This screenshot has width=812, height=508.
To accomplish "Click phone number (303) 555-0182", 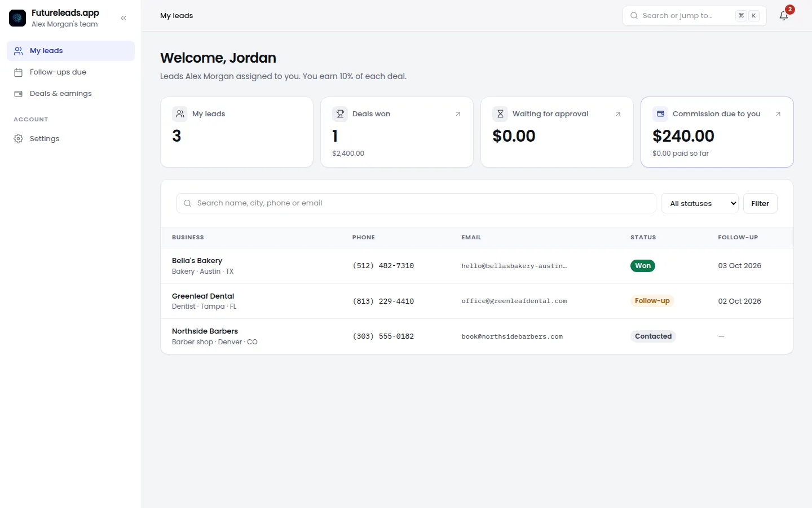I will click(383, 336).
